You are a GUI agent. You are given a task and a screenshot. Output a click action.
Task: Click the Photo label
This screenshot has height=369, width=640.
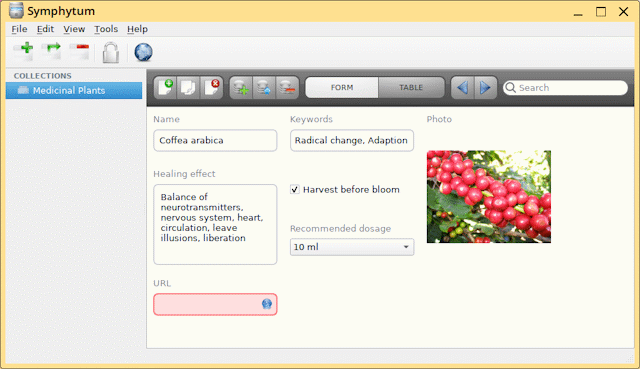click(439, 119)
